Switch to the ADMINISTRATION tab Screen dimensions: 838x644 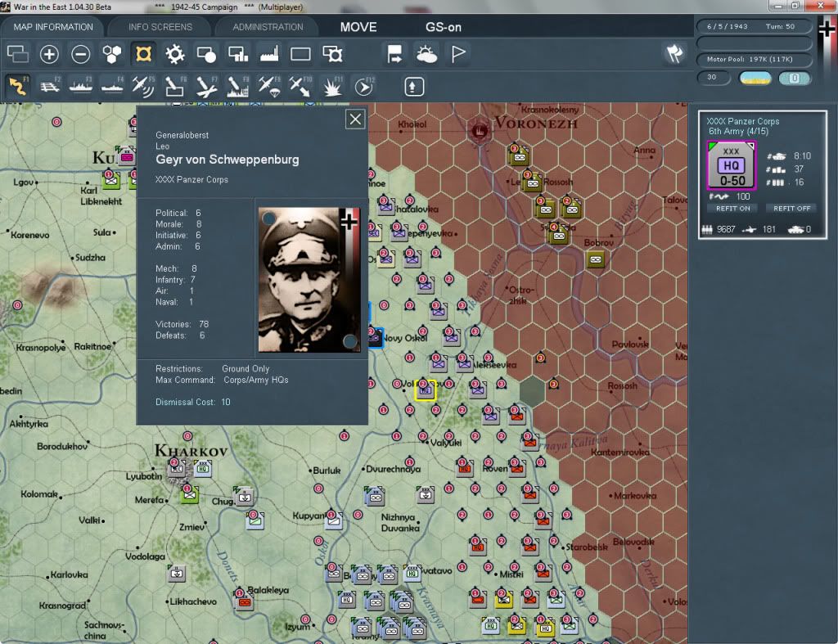pos(268,27)
